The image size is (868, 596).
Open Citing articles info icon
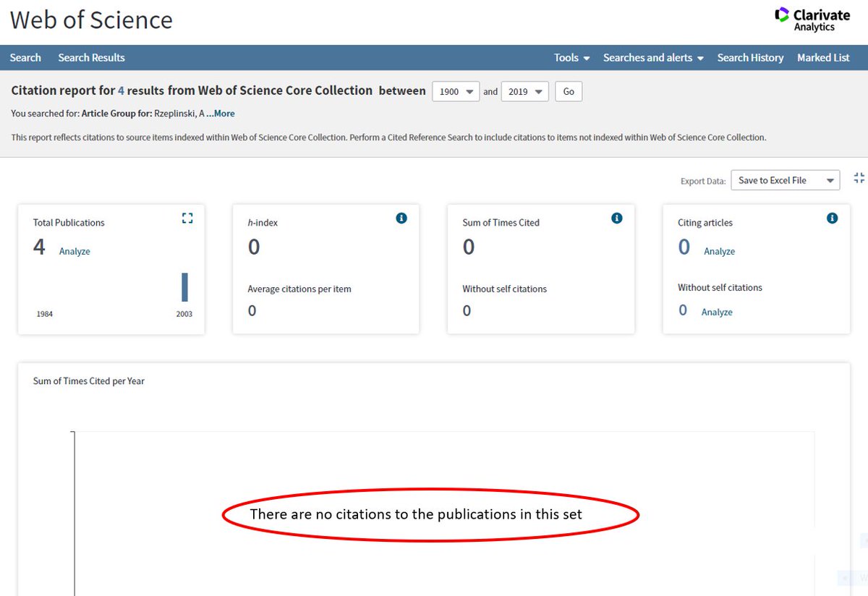click(x=832, y=218)
